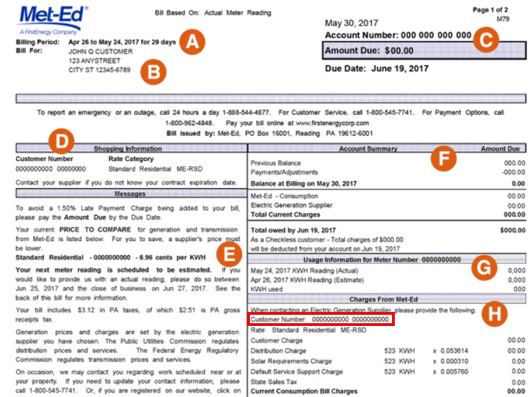Click 'Usage Information for Meter Number 0000000000' header
Screen dimensions: 532x397
tap(382, 260)
